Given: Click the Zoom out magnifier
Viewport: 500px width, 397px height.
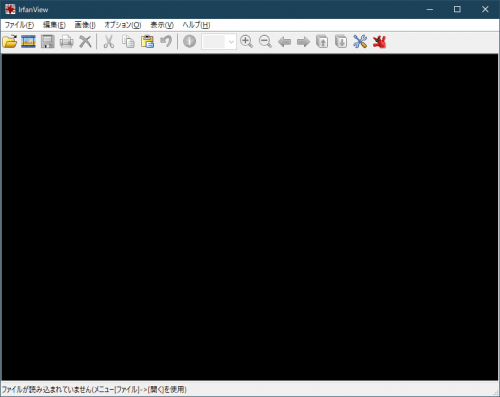Looking at the screenshot, I should 265,42.
